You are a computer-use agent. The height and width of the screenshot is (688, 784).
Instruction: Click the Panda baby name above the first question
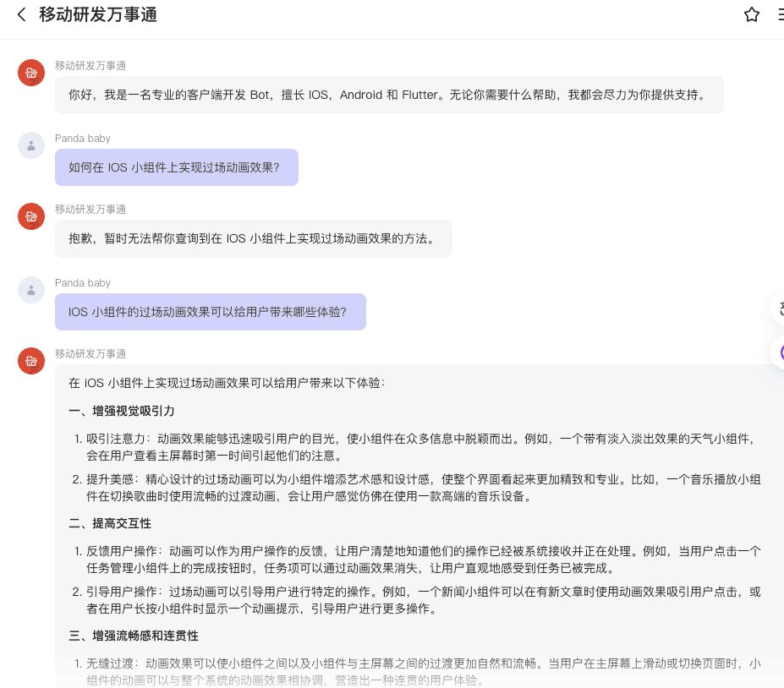pos(83,139)
